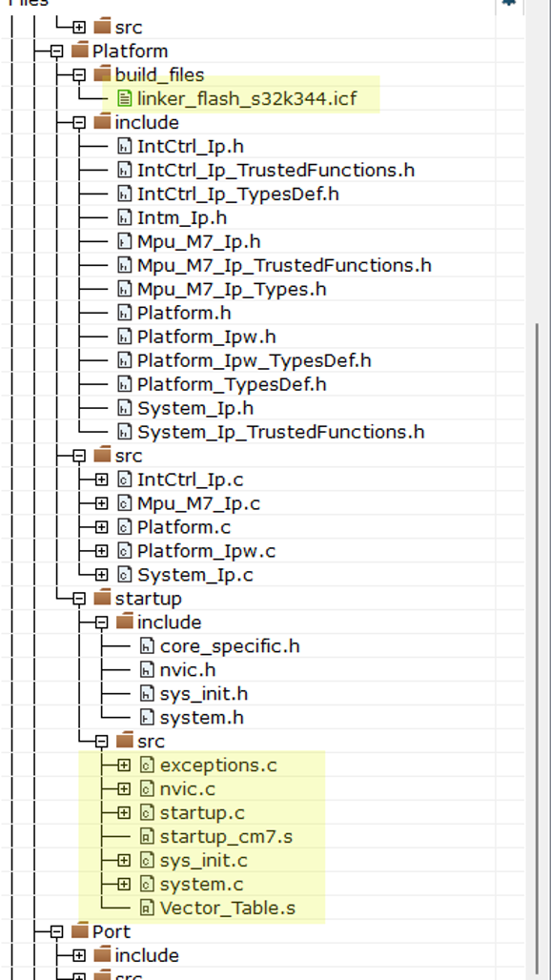Select System_Ip.h in the tree
This screenshot has width=551, height=980.
pos(195,408)
